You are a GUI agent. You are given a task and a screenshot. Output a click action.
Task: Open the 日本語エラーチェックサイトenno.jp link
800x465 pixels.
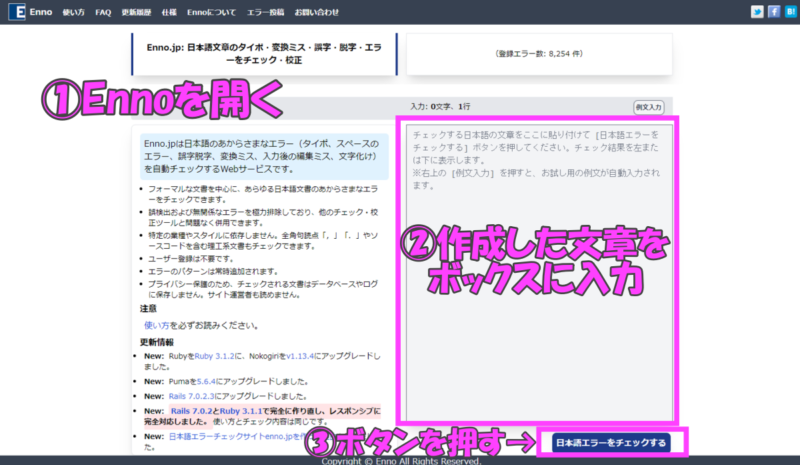pos(237,436)
